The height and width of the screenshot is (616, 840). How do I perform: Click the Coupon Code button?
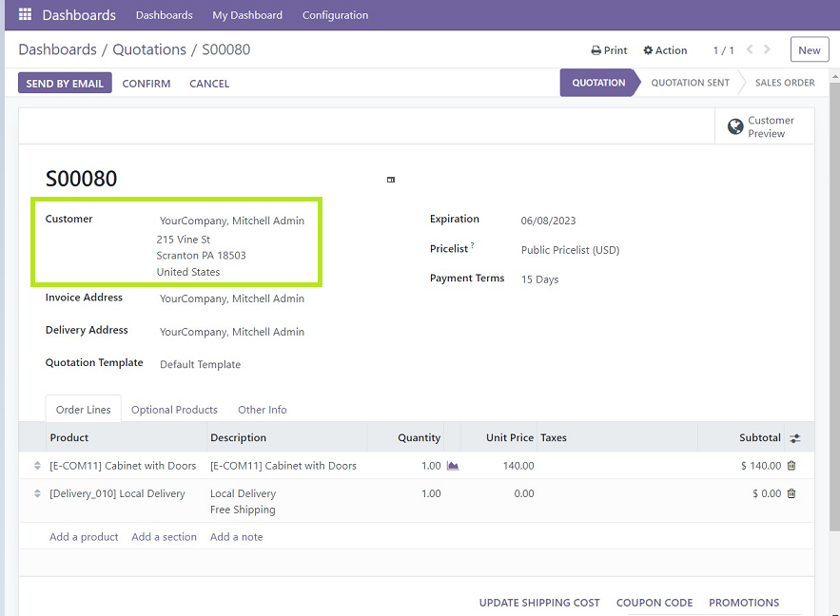[x=654, y=603]
